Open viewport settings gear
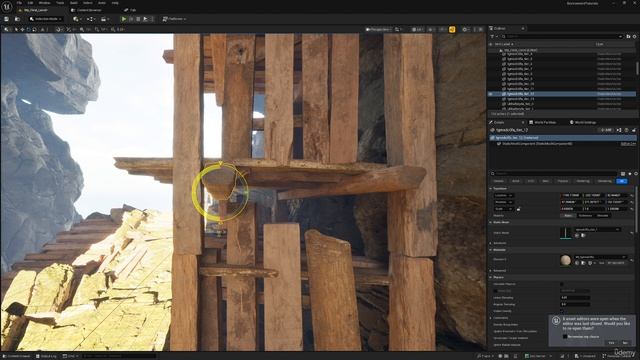Viewport: 640px width, 360px height. pos(465,29)
